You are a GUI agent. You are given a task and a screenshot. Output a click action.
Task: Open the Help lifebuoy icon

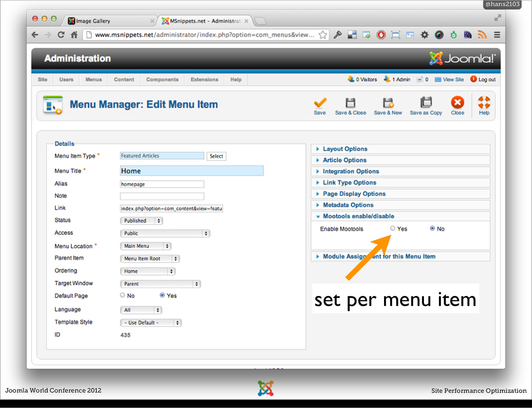[484, 102]
